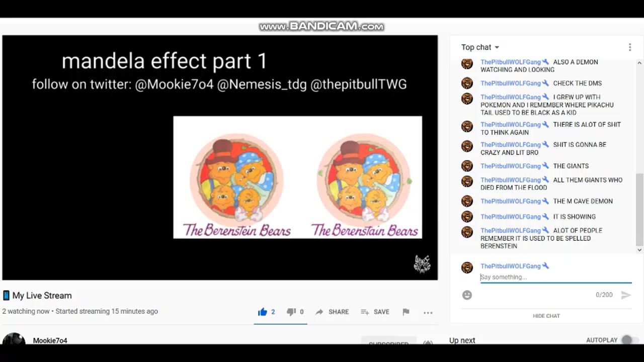Click dislike count number 0

(x=302, y=312)
